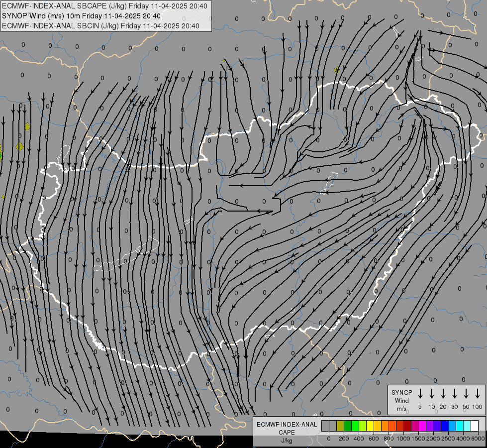Pick the azure blue swatch after 2500
Image resolution: width=487 pixels, height=448 pixels.
point(452,426)
